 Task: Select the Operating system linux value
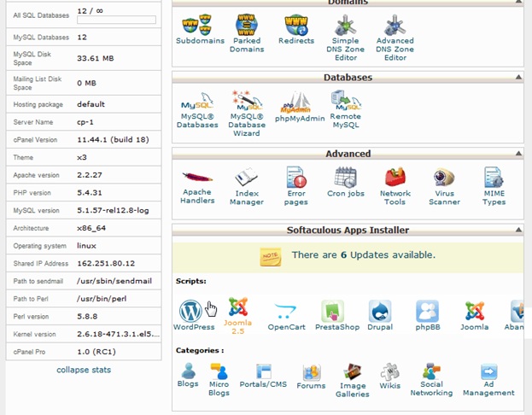pos(86,246)
